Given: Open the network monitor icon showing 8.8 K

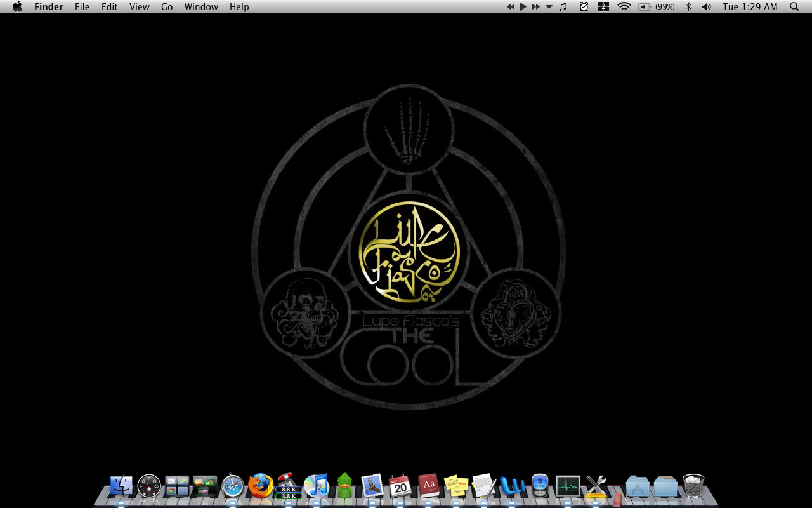Looking at the screenshot, I should pyautogui.click(x=288, y=486).
